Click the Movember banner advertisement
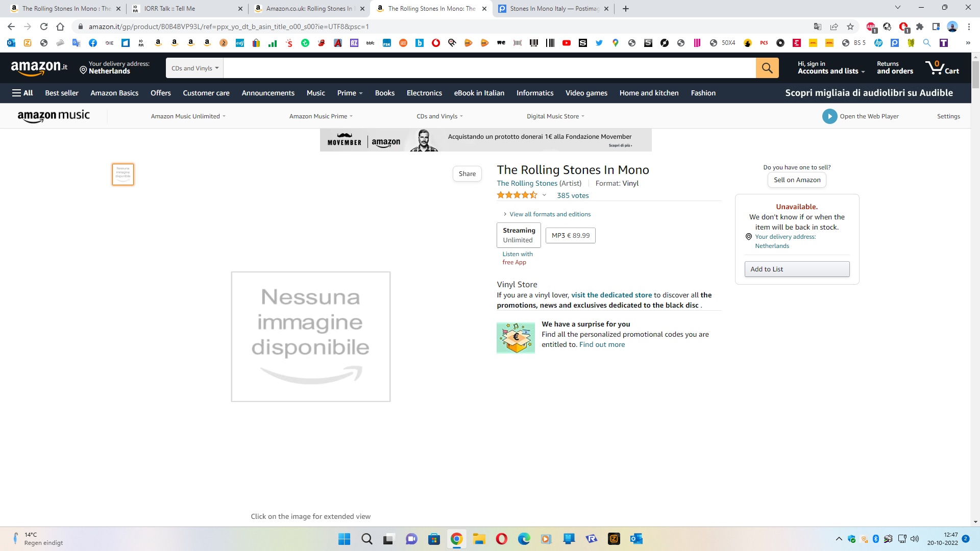The image size is (980, 551). 485,140
